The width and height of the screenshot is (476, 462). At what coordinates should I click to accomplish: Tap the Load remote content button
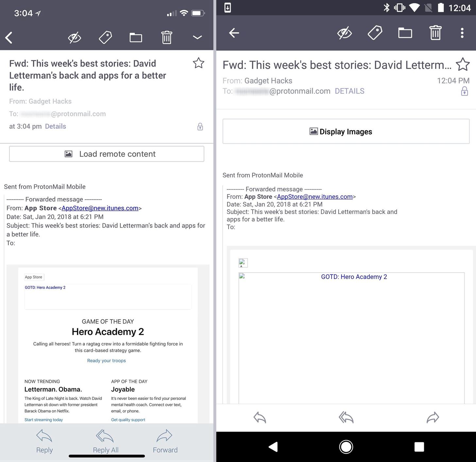tap(107, 154)
